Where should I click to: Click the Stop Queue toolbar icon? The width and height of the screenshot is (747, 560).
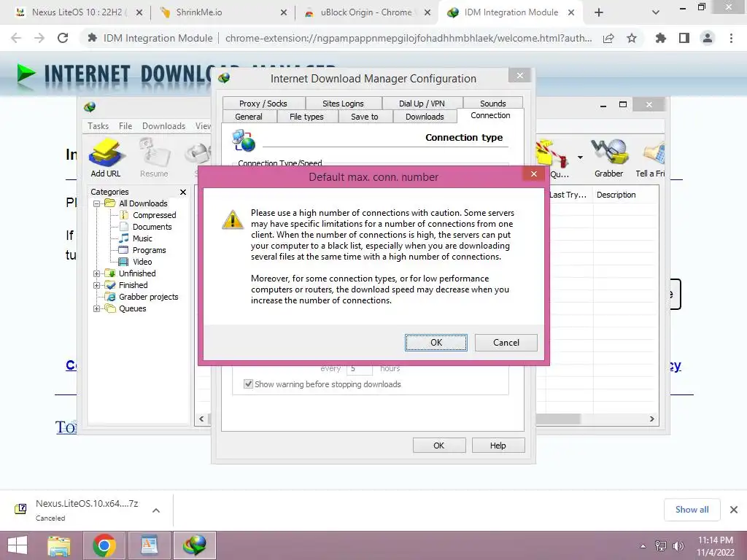tap(553, 158)
